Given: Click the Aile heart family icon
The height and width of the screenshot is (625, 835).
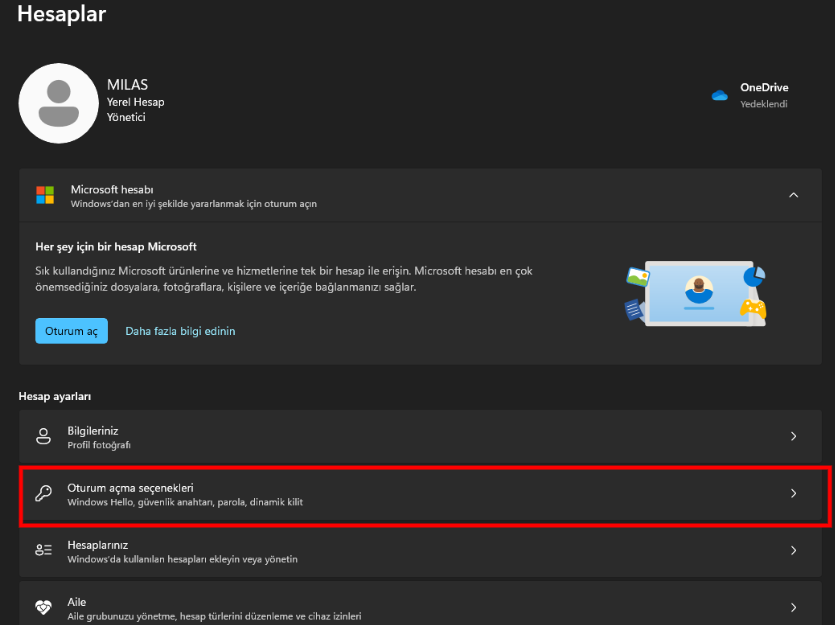Looking at the screenshot, I should 43,607.
